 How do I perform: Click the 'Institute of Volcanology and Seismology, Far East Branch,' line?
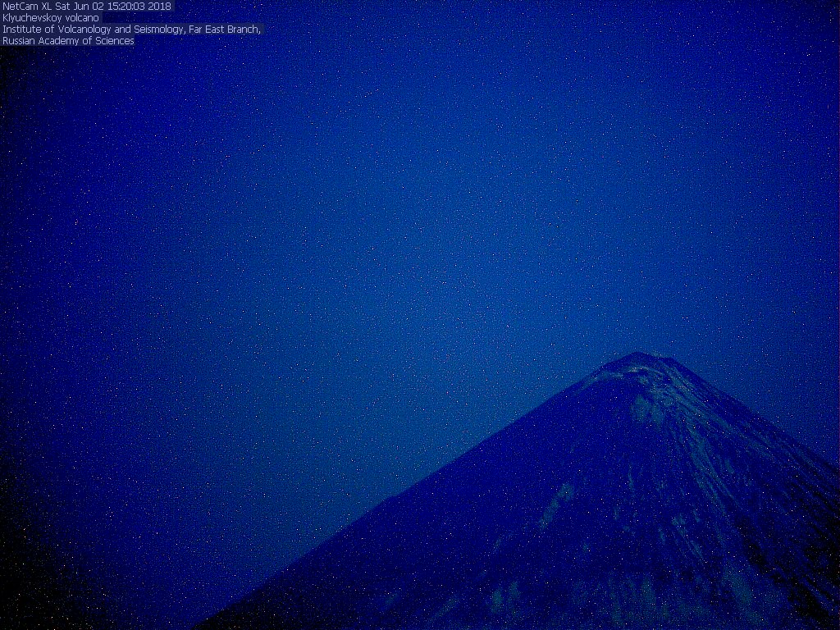tap(132, 30)
